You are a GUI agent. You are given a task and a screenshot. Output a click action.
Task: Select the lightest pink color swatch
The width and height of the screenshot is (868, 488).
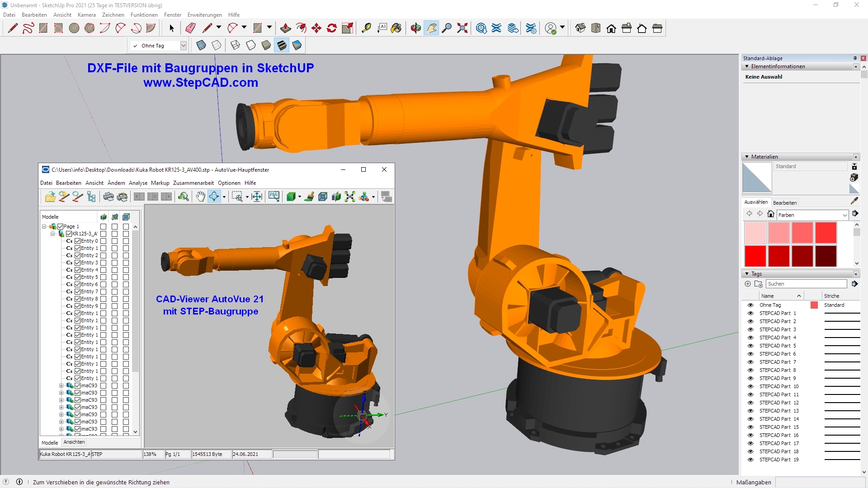click(755, 233)
